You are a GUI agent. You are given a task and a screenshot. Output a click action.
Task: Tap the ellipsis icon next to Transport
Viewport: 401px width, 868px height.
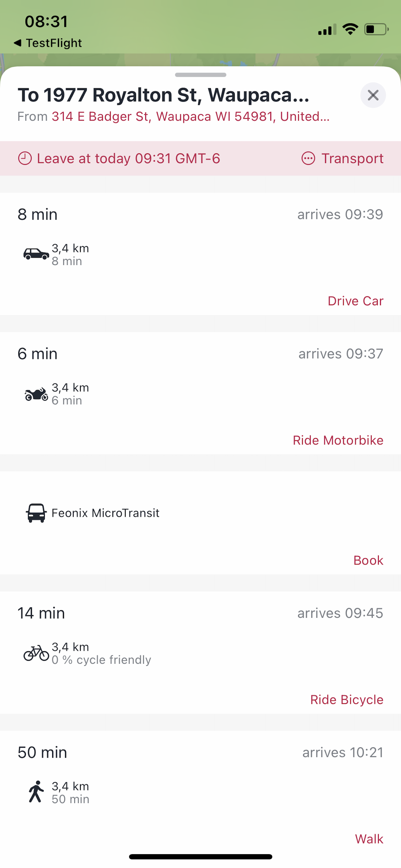click(x=308, y=158)
